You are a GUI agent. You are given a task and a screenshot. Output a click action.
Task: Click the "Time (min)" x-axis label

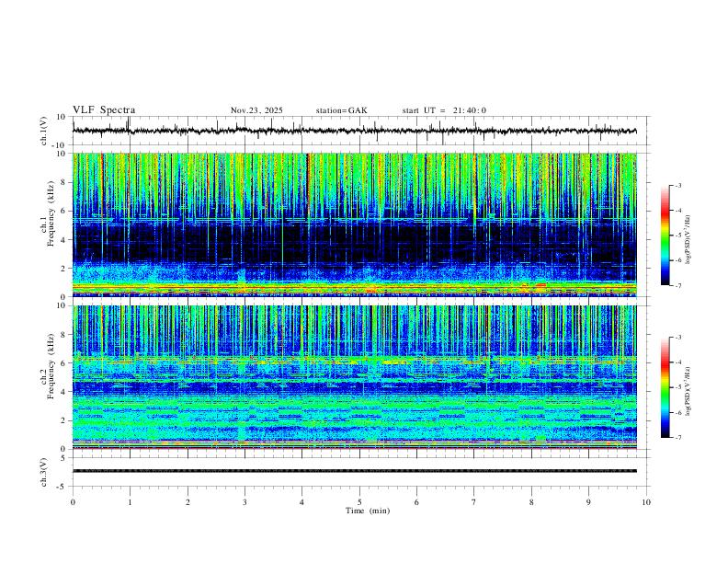pyautogui.click(x=368, y=511)
